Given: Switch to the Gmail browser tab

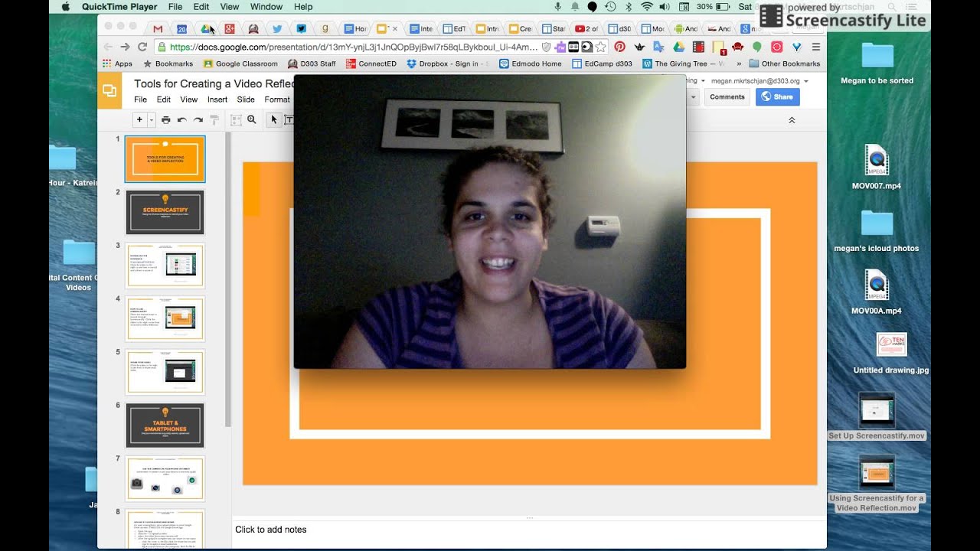Looking at the screenshot, I should coord(158,28).
